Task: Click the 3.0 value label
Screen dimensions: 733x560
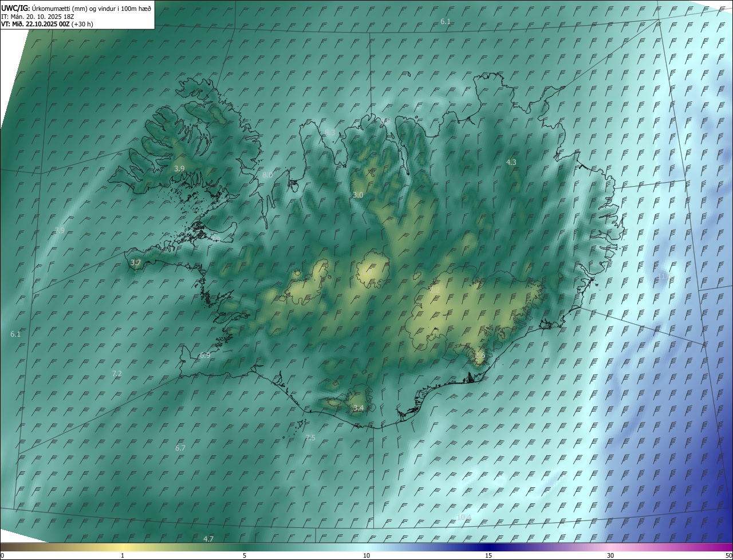Action: click(x=358, y=195)
